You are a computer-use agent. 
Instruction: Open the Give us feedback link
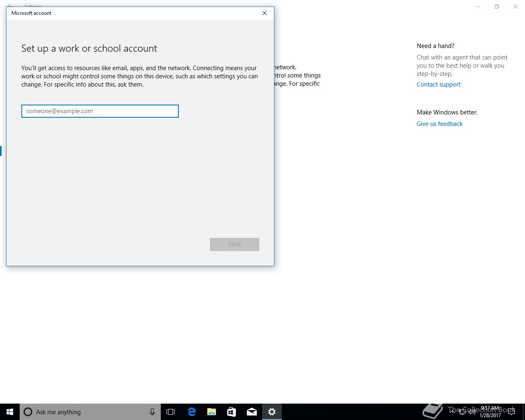click(440, 124)
